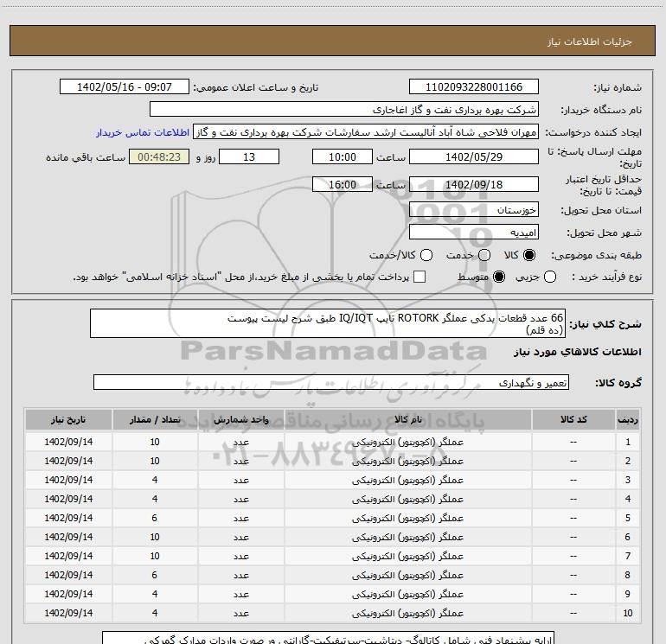The height and width of the screenshot is (644, 666).
Task: Click the price validity time 16:00
Action: pos(343,184)
